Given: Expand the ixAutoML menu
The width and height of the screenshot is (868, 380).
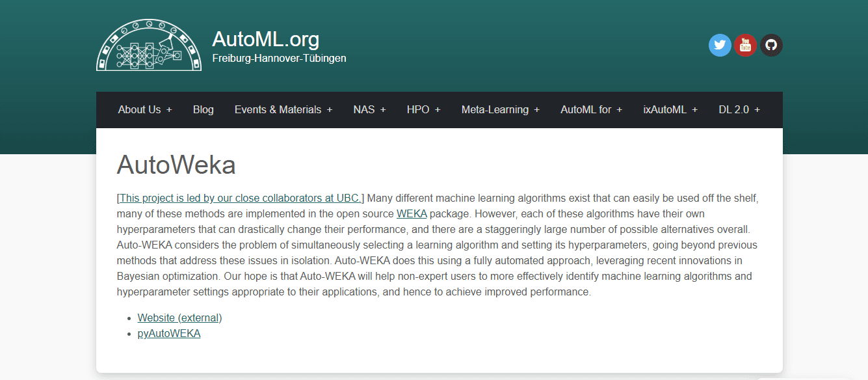Looking at the screenshot, I should (670, 109).
